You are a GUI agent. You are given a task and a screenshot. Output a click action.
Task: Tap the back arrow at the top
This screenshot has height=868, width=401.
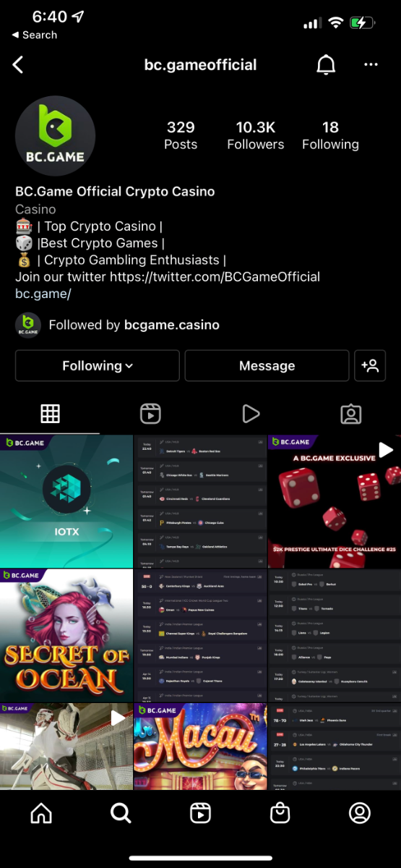(x=18, y=64)
